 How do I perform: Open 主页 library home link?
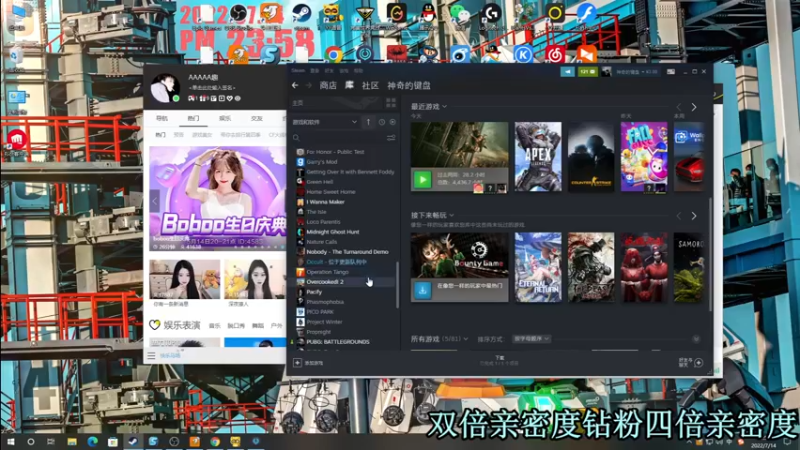click(x=298, y=103)
